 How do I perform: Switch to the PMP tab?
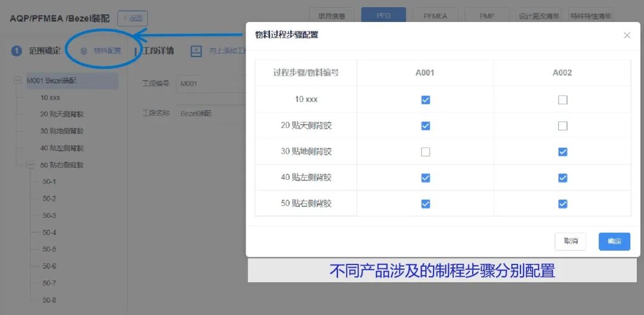(x=487, y=17)
